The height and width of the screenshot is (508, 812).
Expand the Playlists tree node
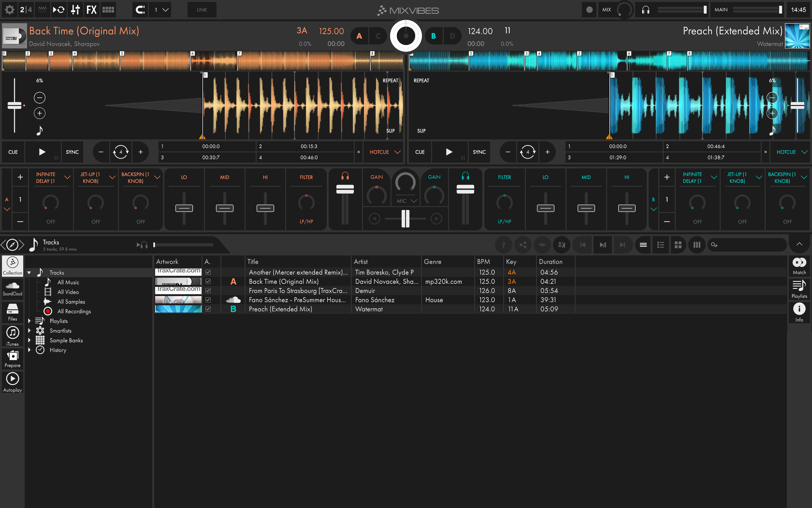(30, 321)
